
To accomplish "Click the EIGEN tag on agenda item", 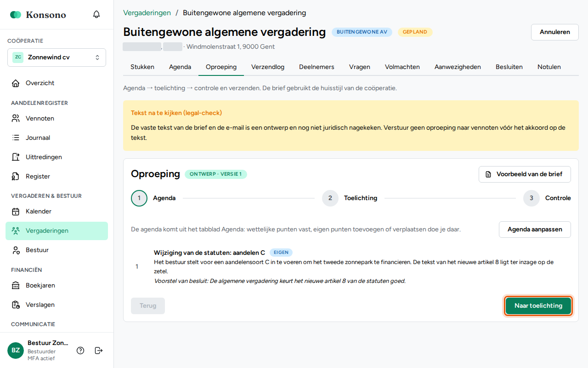I will point(281,253).
